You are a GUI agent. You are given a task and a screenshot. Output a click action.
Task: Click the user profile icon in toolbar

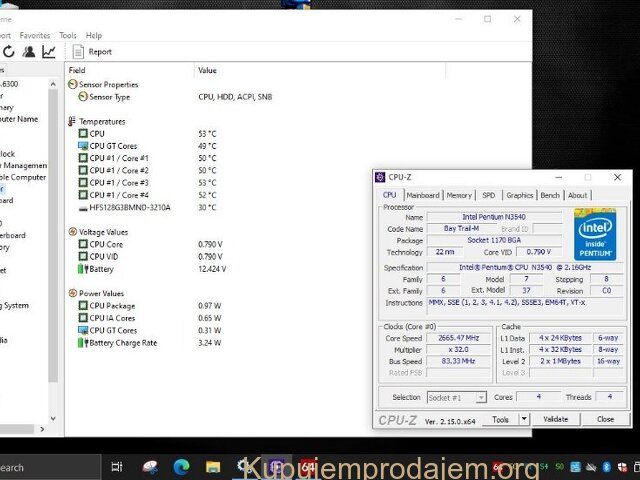(29, 52)
